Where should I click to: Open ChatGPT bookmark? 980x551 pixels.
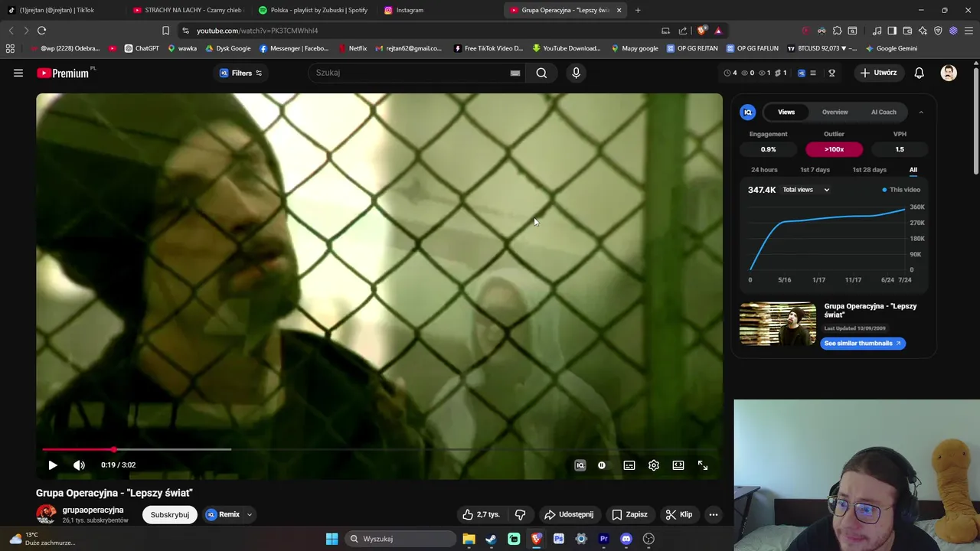[141, 48]
